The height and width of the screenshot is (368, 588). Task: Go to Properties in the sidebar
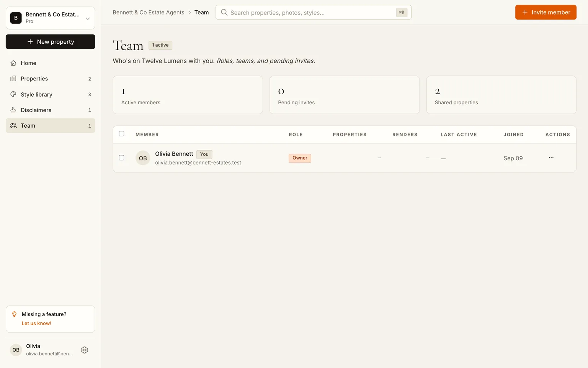tap(51, 79)
